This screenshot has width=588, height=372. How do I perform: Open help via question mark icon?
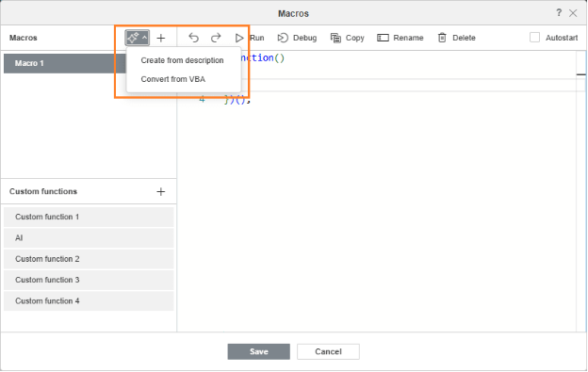[559, 13]
